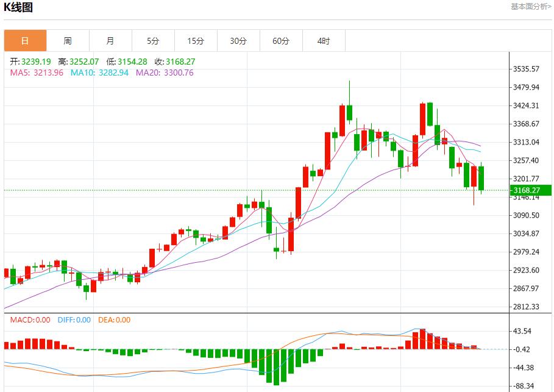
Task: Click the deepest green MACD histogram bar
Action: click(276, 366)
